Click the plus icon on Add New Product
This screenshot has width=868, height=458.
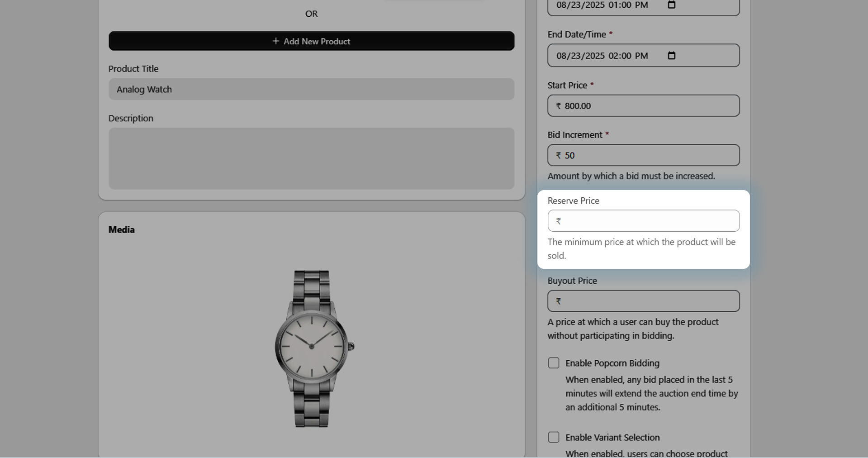[275, 41]
